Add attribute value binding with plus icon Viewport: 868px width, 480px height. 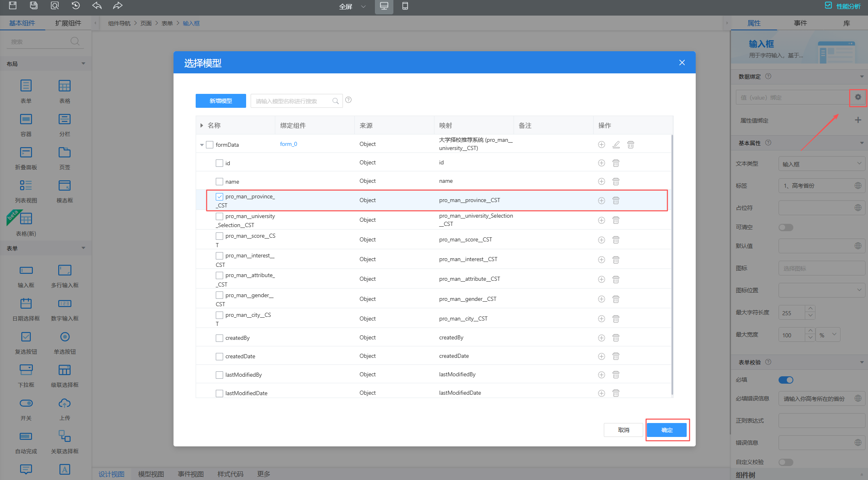click(858, 120)
